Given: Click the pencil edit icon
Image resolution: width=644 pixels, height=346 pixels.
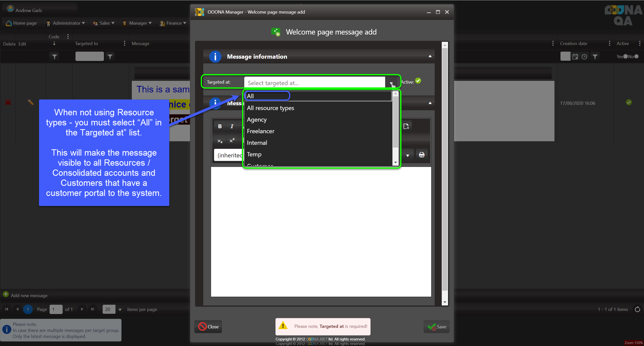Looking at the screenshot, I should click(30, 102).
